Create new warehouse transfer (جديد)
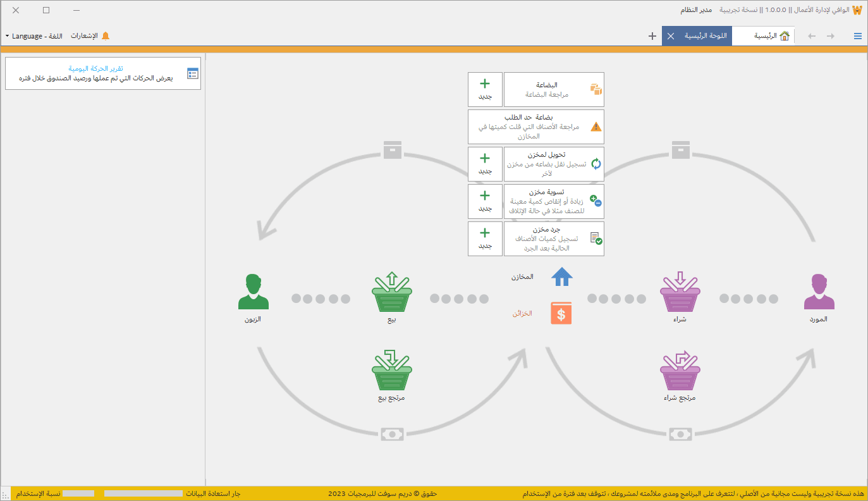This screenshot has width=868, height=501. pos(485,164)
